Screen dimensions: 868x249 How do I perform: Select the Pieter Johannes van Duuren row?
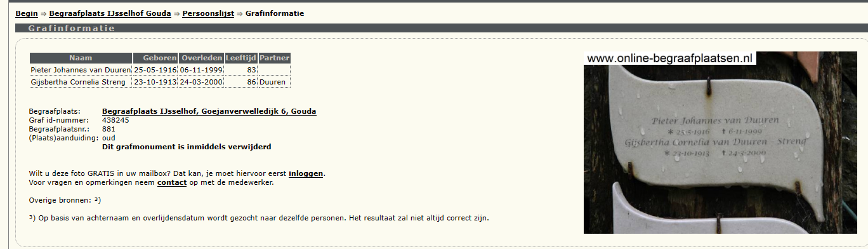pyautogui.click(x=160, y=70)
